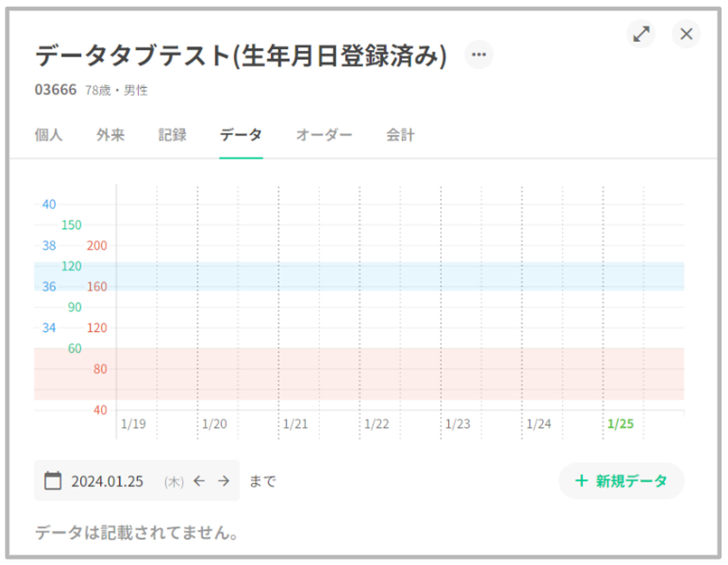Open the オーダー tab
728x565 pixels.
(324, 135)
